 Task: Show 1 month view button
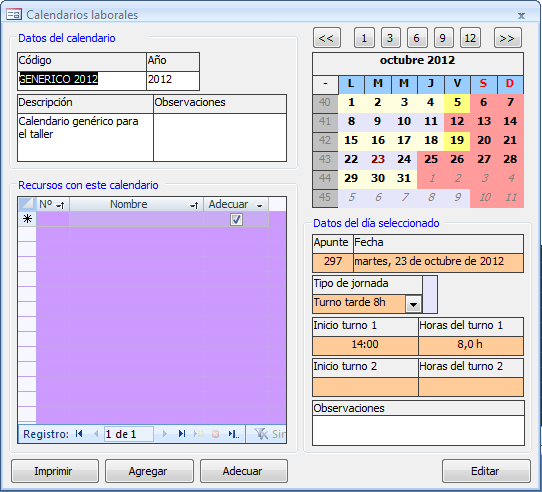364,38
